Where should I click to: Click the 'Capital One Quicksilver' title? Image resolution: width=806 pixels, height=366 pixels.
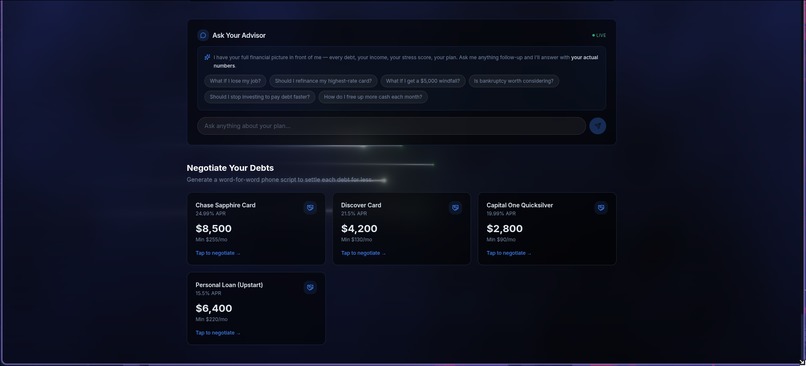[520, 205]
